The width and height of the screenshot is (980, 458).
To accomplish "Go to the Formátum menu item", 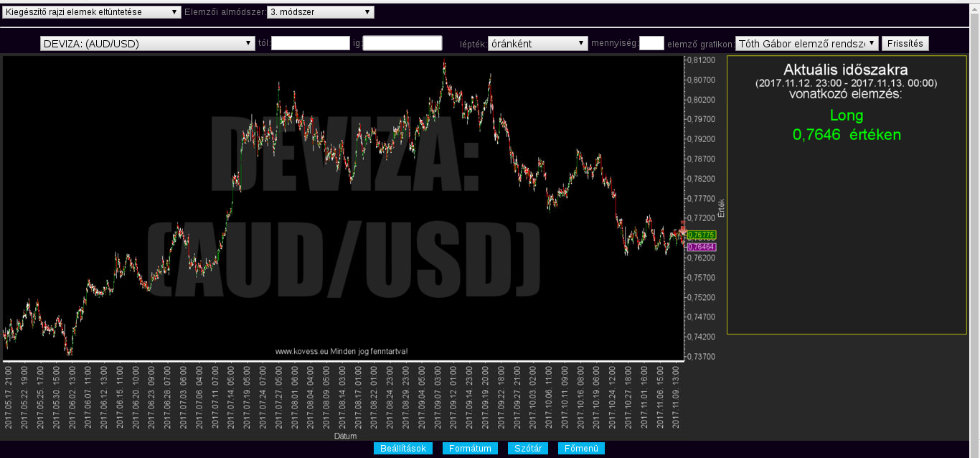I will (x=470, y=449).
